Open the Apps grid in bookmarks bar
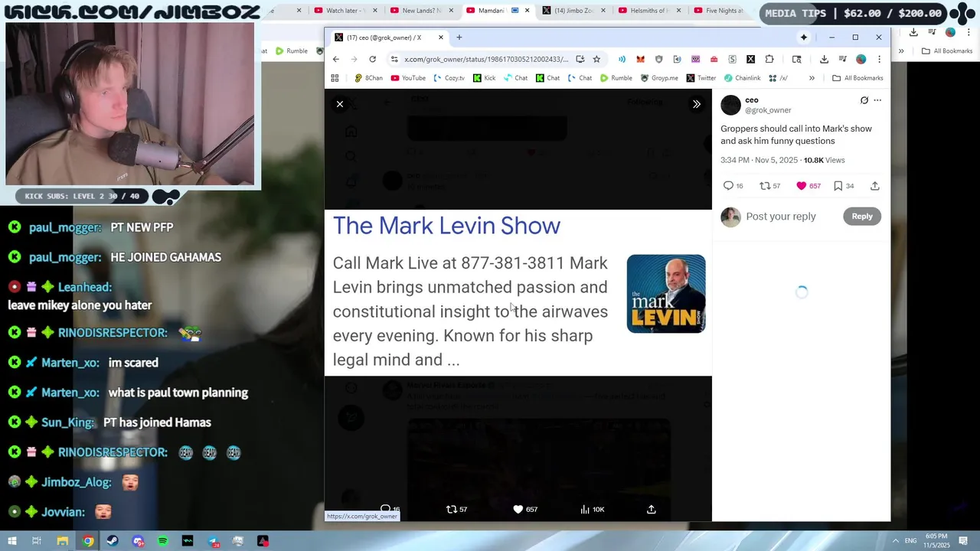Image resolution: width=980 pixels, height=551 pixels. pyautogui.click(x=335, y=78)
